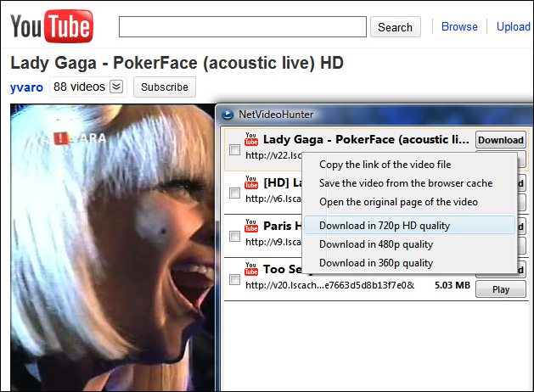The width and height of the screenshot is (534, 392).
Task: Click the NetVideoHunter window title text
Action: click(276, 115)
